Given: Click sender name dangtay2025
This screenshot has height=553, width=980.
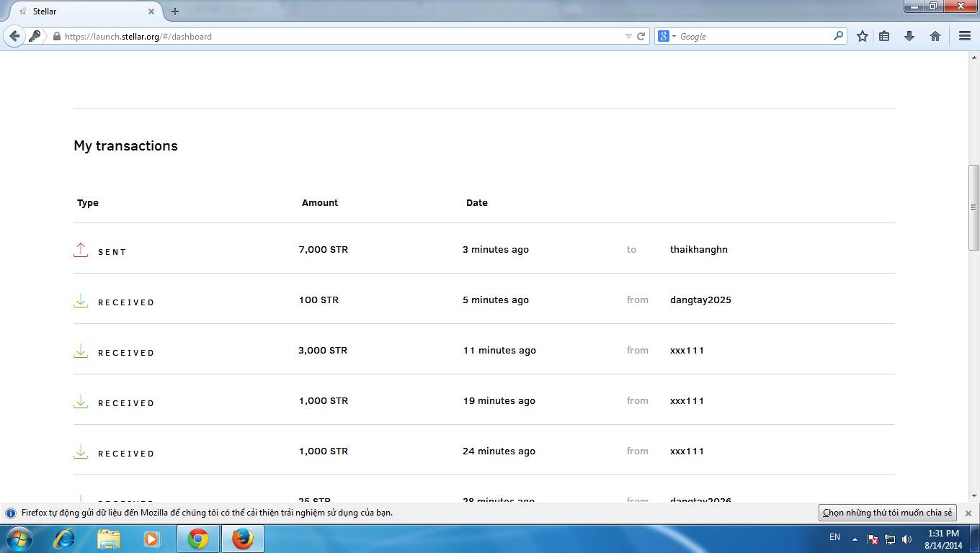Looking at the screenshot, I should pos(700,300).
